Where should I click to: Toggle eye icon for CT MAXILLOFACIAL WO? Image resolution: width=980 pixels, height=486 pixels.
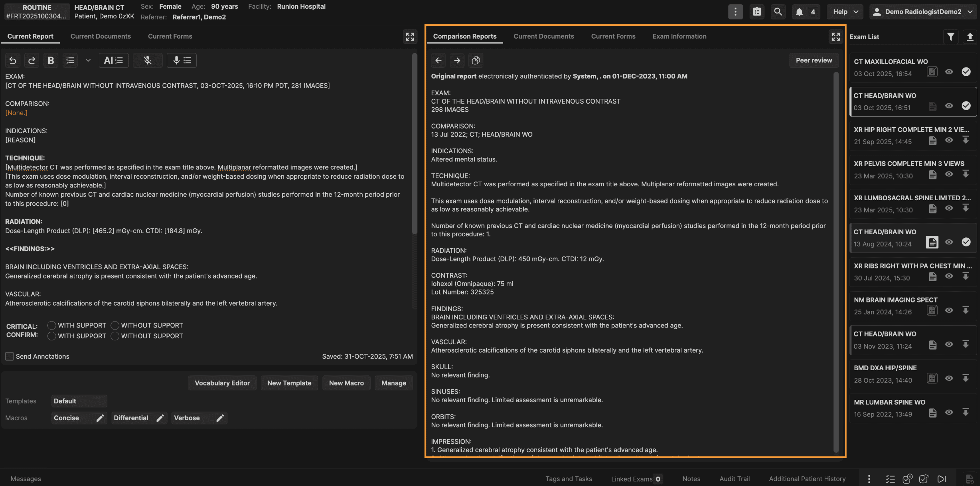[949, 72]
